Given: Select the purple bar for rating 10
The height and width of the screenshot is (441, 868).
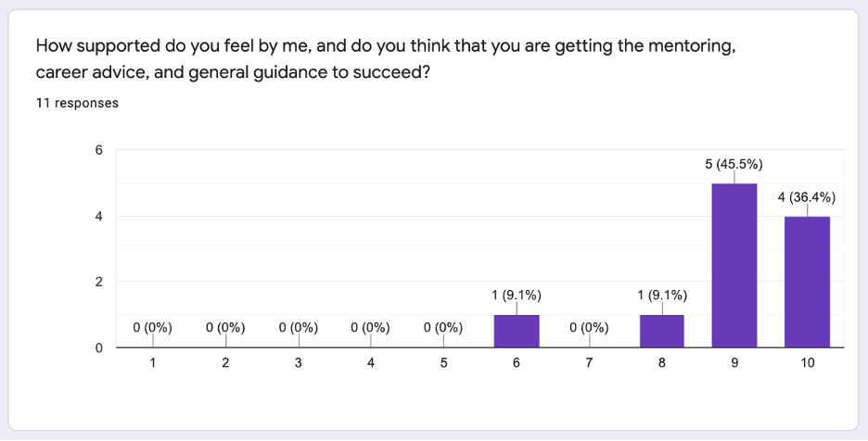Looking at the screenshot, I should tap(807, 282).
